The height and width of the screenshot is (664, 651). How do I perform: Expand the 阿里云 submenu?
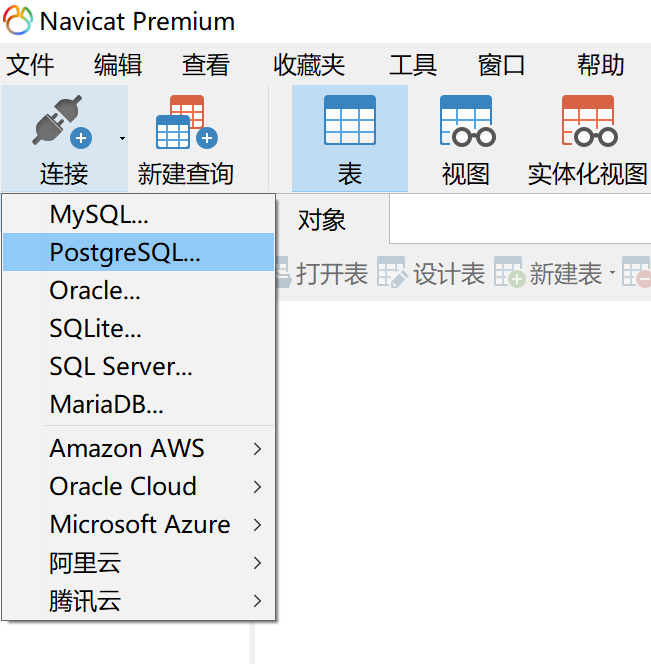pos(139,563)
